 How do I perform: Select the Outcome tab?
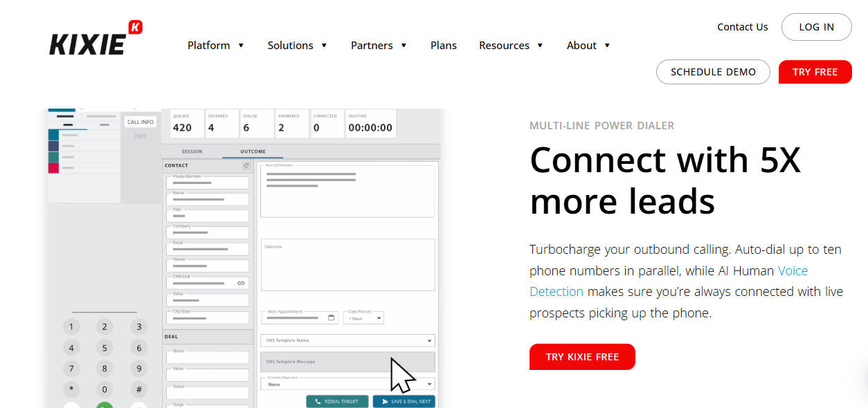pyautogui.click(x=253, y=151)
